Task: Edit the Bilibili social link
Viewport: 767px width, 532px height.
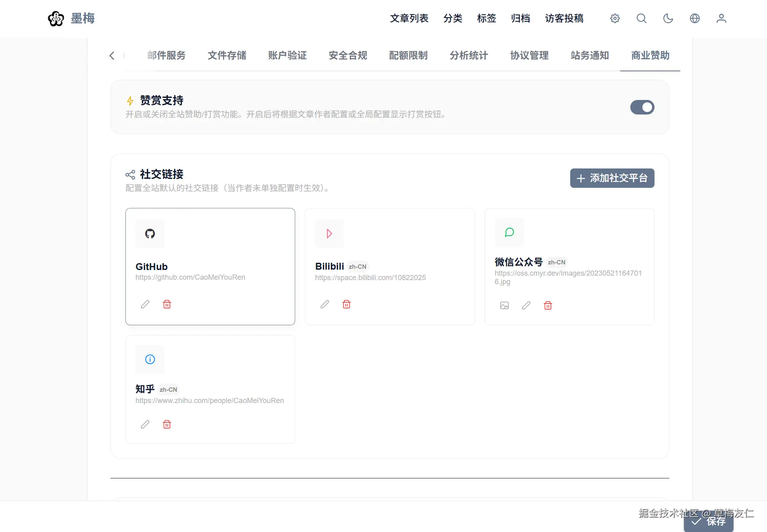Action: coord(325,304)
